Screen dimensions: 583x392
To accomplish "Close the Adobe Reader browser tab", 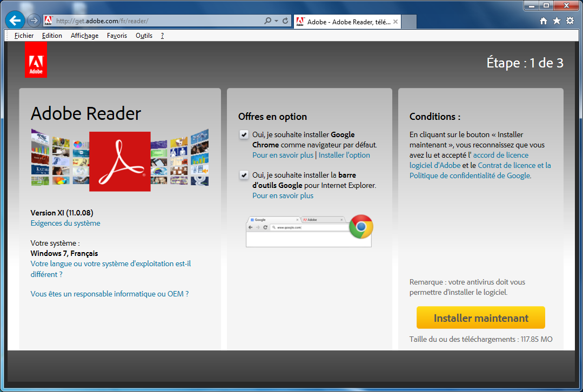I will point(396,22).
